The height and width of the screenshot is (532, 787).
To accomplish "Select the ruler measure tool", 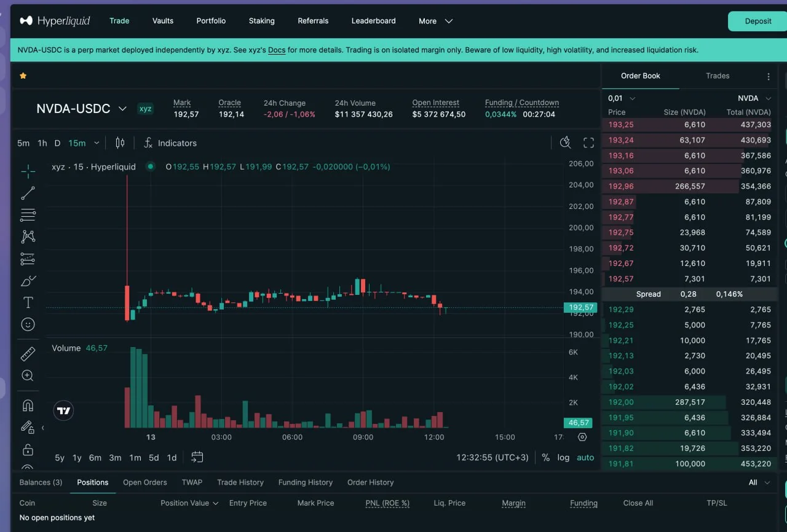I will pyautogui.click(x=28, y=354).
